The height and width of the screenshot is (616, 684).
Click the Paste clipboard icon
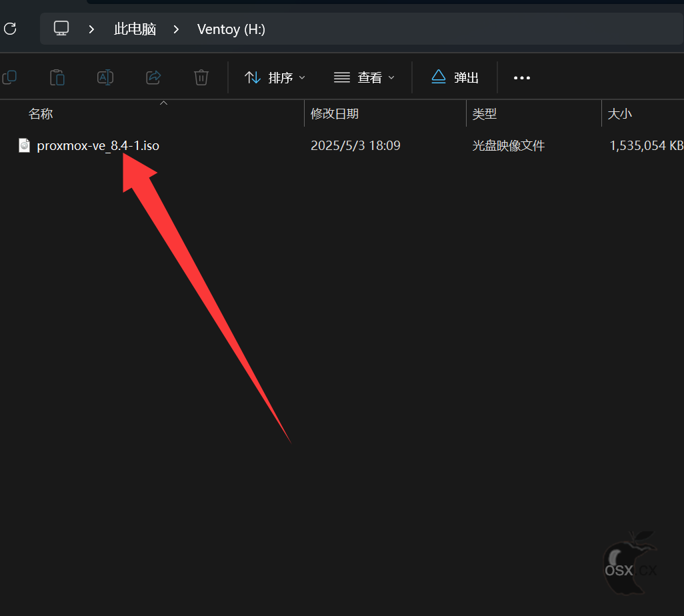(x=57, y=77)
